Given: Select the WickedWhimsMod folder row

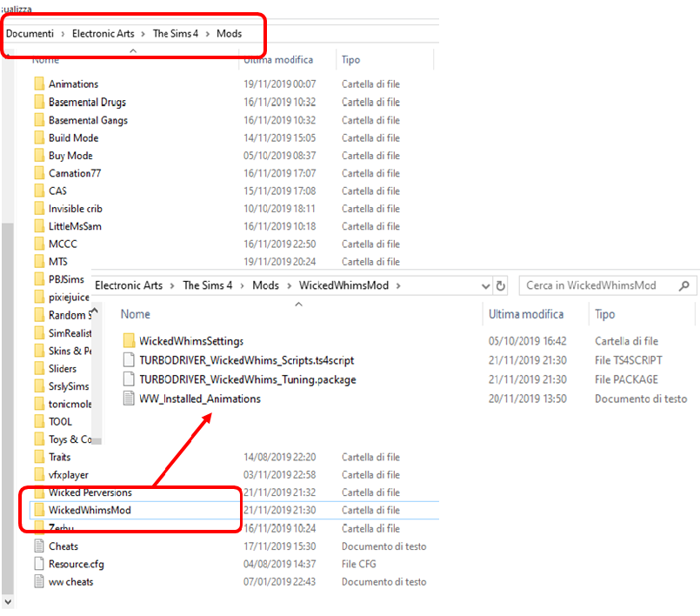Looking at the screenshot, I should 234,510.
